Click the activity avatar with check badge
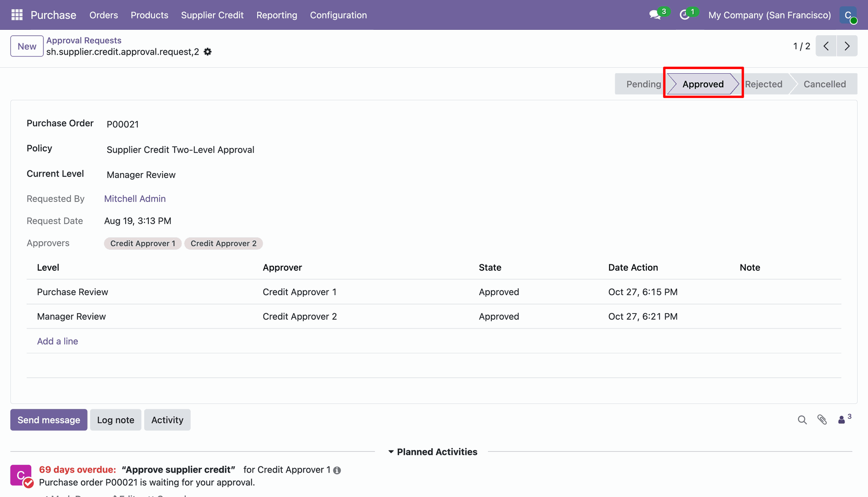The height and width of the screenshot is (497, 868). pos(21,476)
